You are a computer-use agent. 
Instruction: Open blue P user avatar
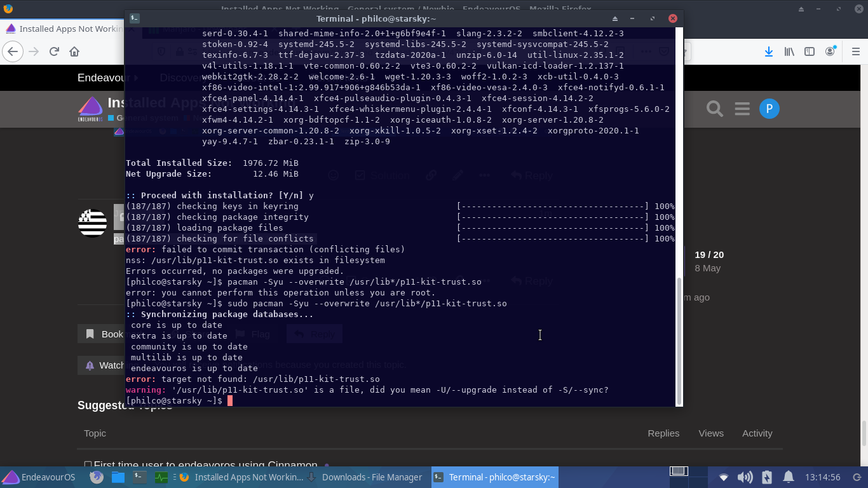[770, 109]
